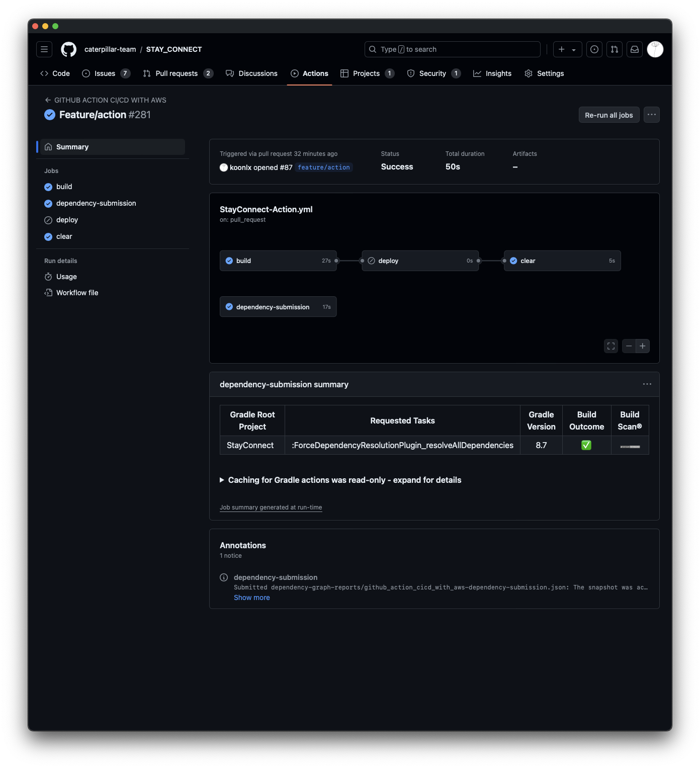Click Show more in Annotations
Image resolution: width=700 pixels, height=768 pixels.
252,598
